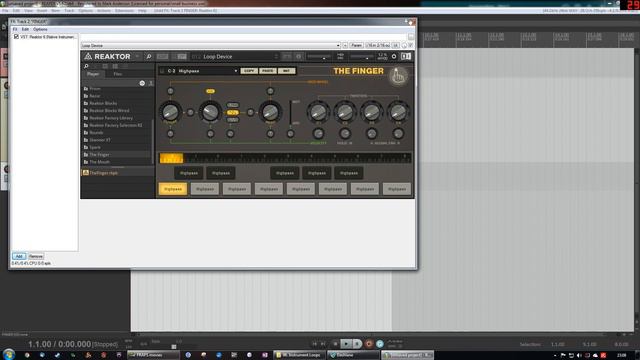The width and height of the screenshot is (640, 360).
Task: Click the 2 in 2 out routing button
Action: pyautogui.click(x=378, y=45)
